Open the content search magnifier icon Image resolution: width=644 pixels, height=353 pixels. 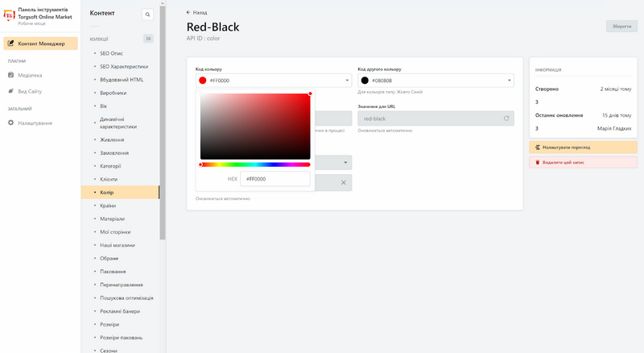(147, 15)
